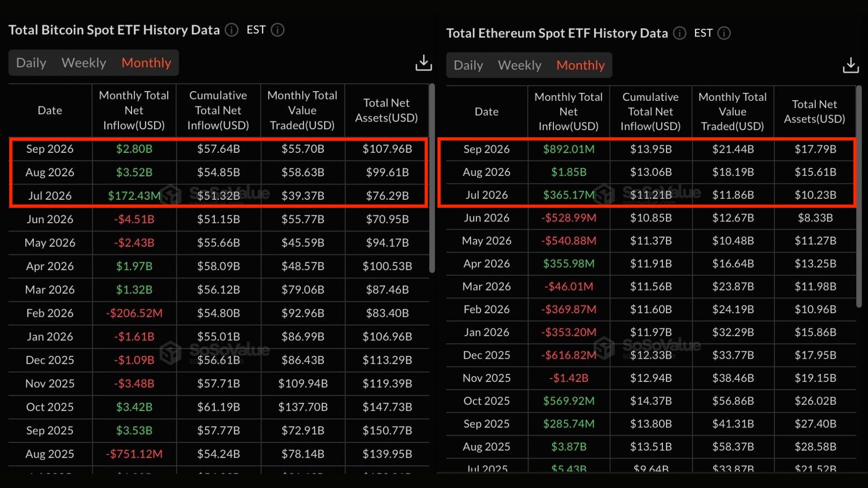
Task: Open info icon beside Bitcoin History Data title
Action: pos(231,30)
